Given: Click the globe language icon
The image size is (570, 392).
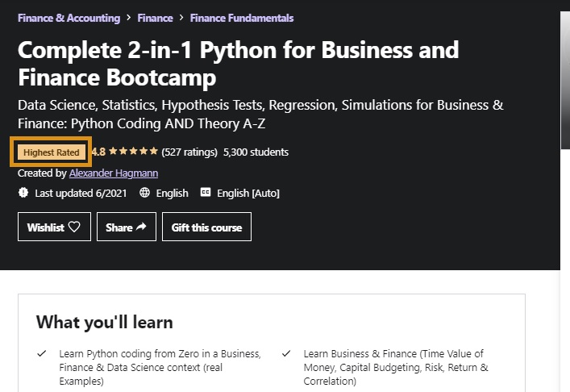Looking at the screenshot, I should click(145, 193).
